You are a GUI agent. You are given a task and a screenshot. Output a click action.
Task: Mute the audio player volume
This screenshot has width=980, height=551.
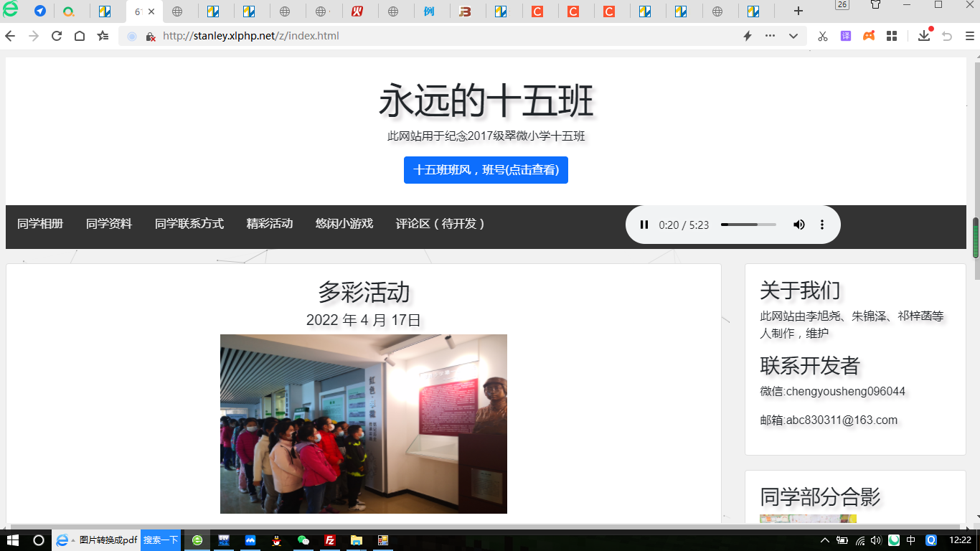pyautogui.click(x=798, y=225)
